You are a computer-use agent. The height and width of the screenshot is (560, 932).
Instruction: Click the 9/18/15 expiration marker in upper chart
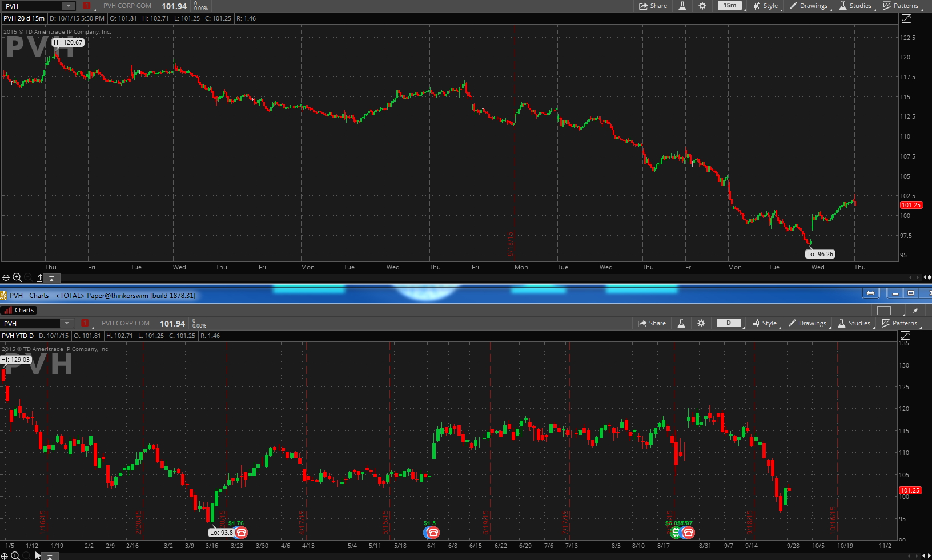point(511,243)
